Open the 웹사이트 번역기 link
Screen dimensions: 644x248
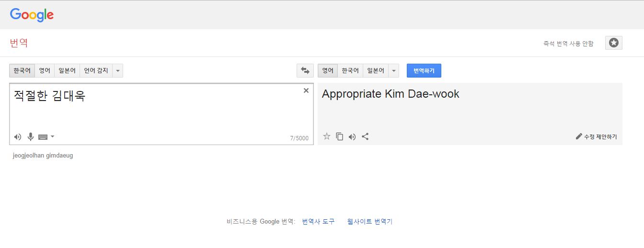(369, 222)
